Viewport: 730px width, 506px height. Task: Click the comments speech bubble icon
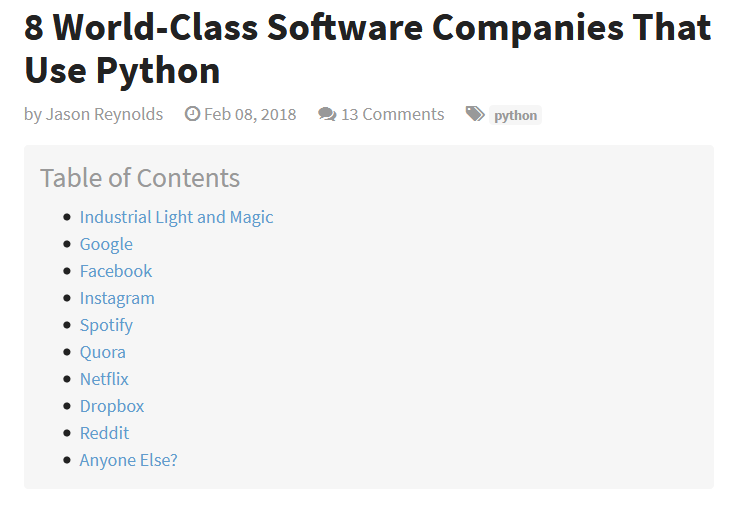click(327, 114)
